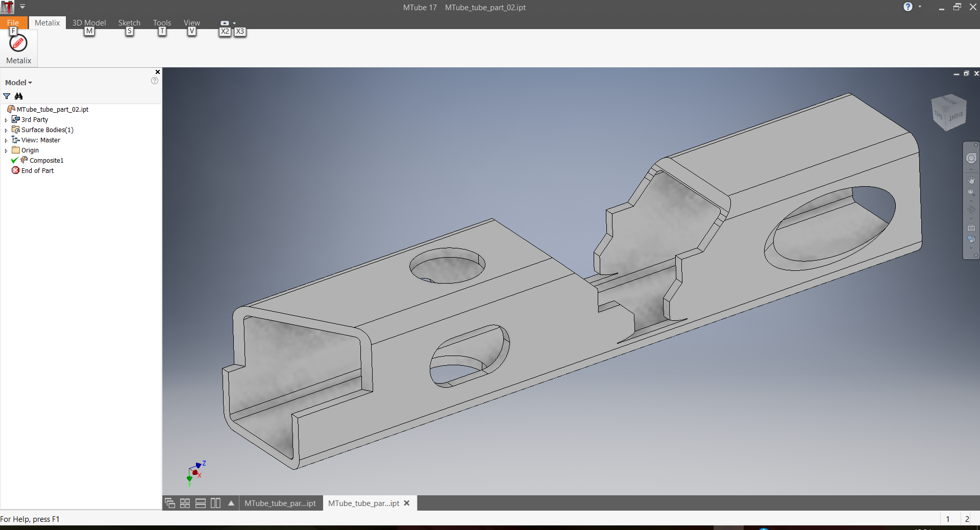
Task: Expand the Surface Bodies(1) node
Action: (x=6, y=130)
